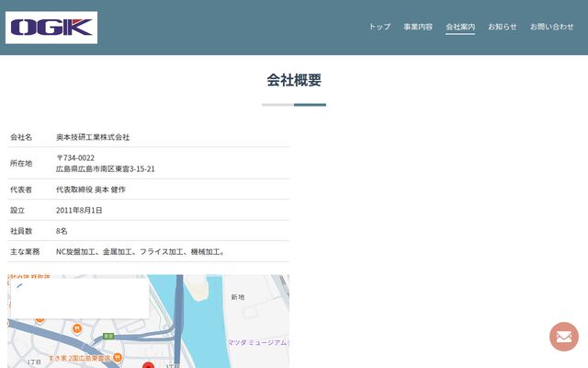Click the employee count 8名
This screenshot has height=368, width=588.
pos(62,231)
